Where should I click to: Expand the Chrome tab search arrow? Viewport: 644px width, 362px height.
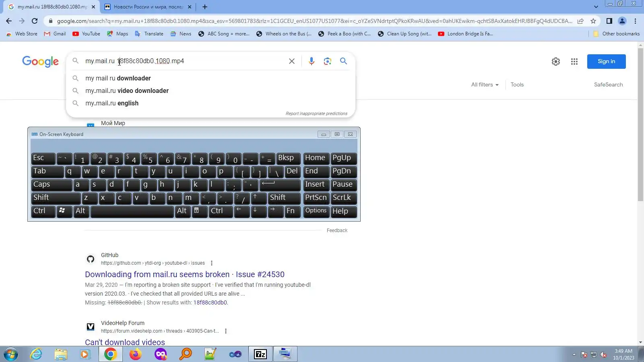(x=596, y=7)
